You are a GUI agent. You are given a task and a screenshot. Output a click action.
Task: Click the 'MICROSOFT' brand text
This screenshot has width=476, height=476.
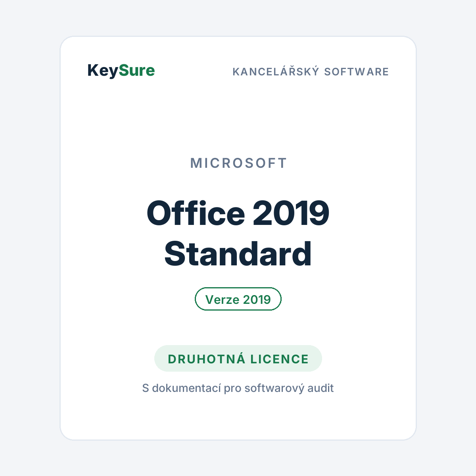(238, 163)
